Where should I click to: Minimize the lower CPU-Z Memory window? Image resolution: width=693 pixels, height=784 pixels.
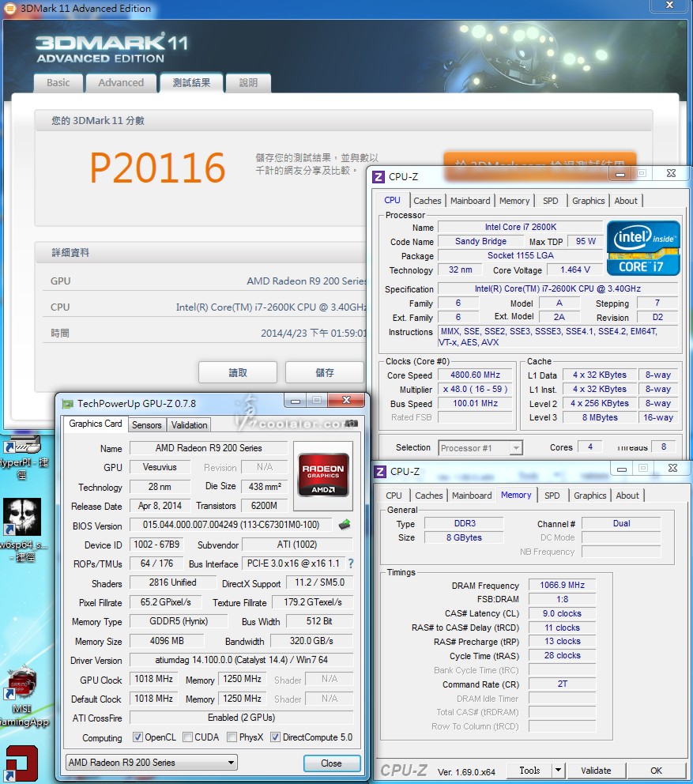(x=622, y=469)
